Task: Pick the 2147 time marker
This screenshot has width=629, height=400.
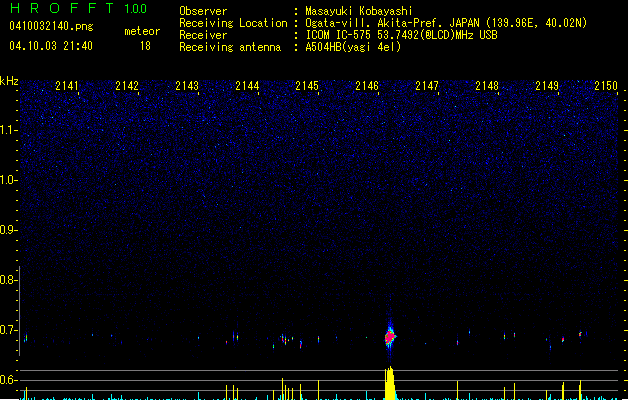Action: [427, 87]
